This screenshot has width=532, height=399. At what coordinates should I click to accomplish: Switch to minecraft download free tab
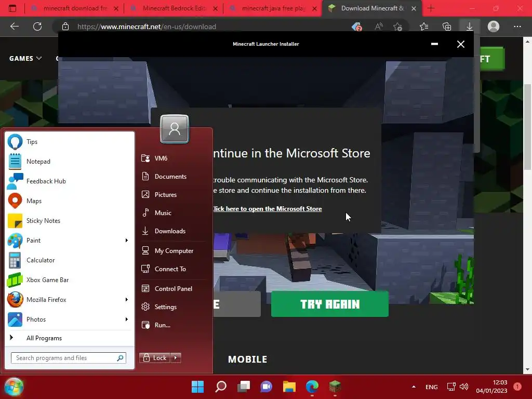click(x=75, y=8)
